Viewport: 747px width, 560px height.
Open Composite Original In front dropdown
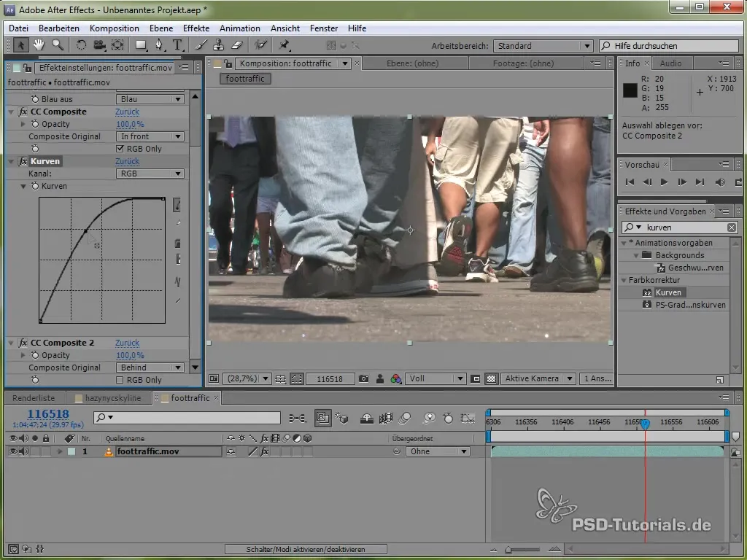coord(150,136)
